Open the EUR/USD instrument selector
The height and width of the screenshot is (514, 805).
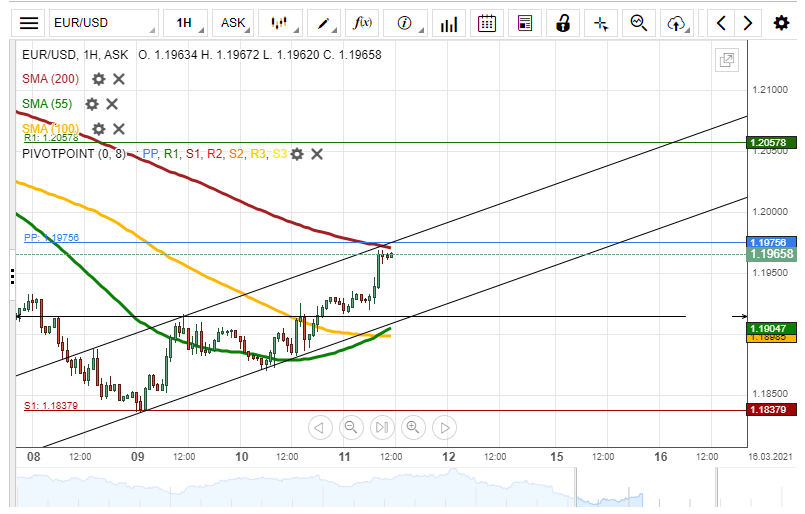[x=104, y=23]
